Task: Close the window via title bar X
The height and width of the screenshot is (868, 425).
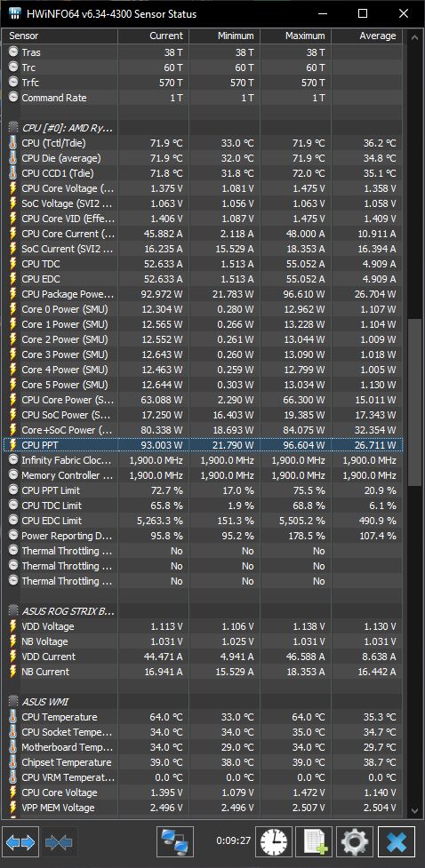Action: [x=404, y=13]
